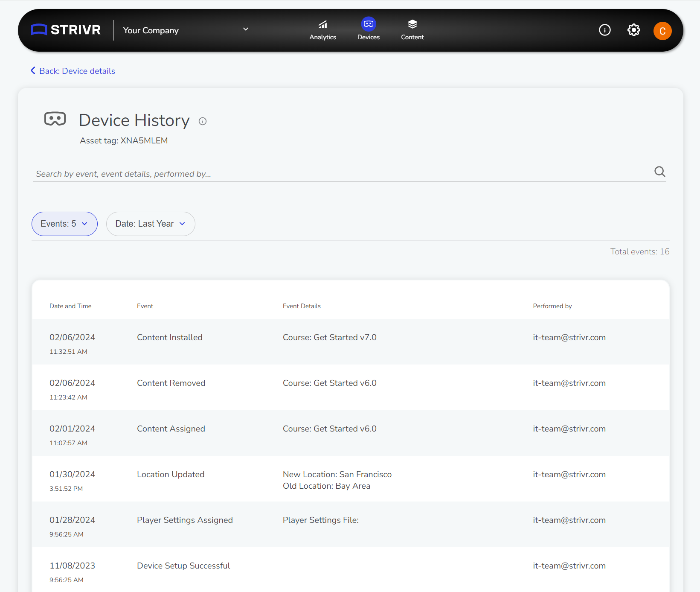Click the Date and Time column header
Image resolution: width=700 pixels, height=592 pixels.
point(70,306)
